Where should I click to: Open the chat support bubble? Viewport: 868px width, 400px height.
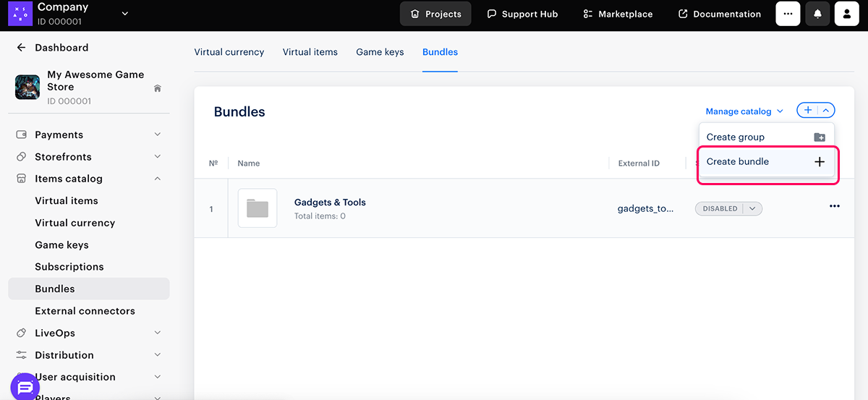(x=25, y=387)
